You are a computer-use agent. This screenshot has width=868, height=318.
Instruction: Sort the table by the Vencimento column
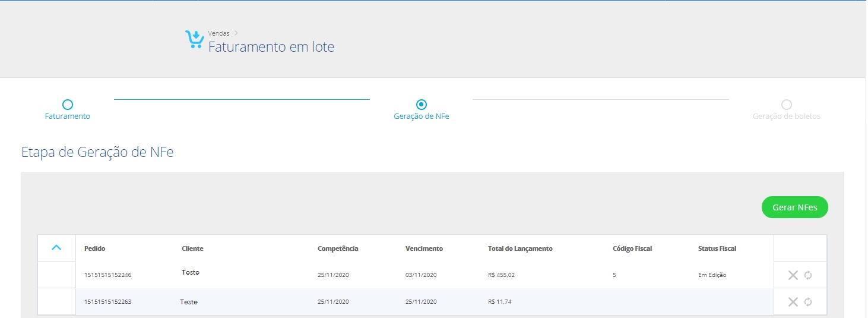pyautogui.click(x=424, y=248)
